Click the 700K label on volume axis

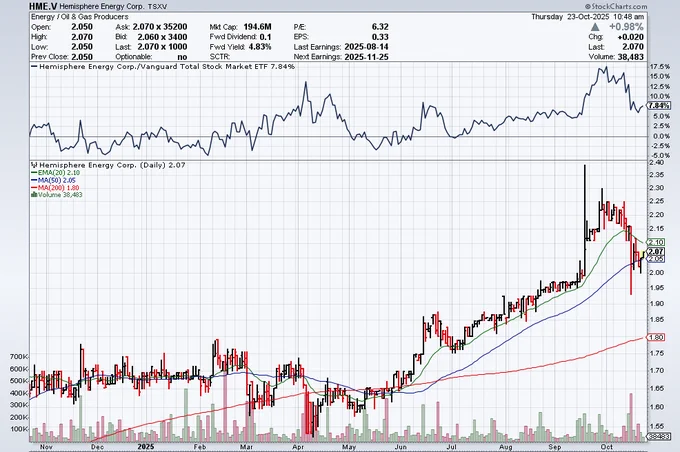[19, 357]
